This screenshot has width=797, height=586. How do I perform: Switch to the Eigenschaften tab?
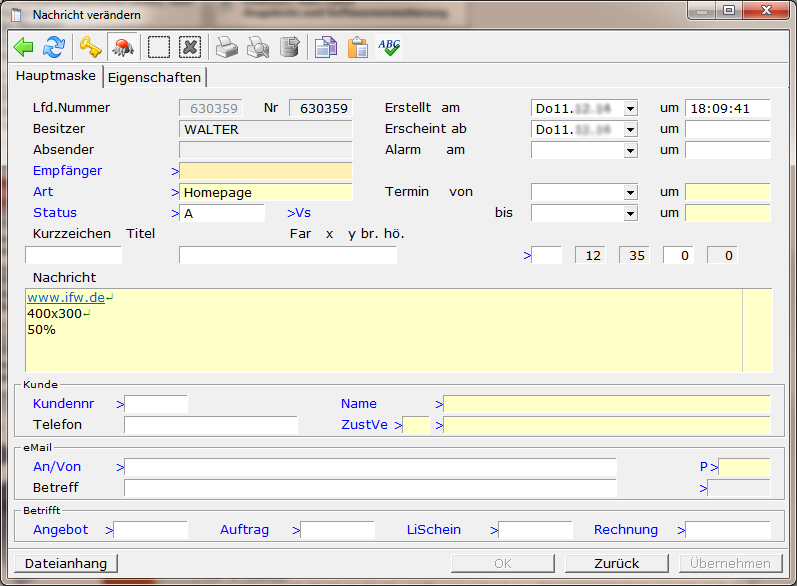tap(155, 77)
